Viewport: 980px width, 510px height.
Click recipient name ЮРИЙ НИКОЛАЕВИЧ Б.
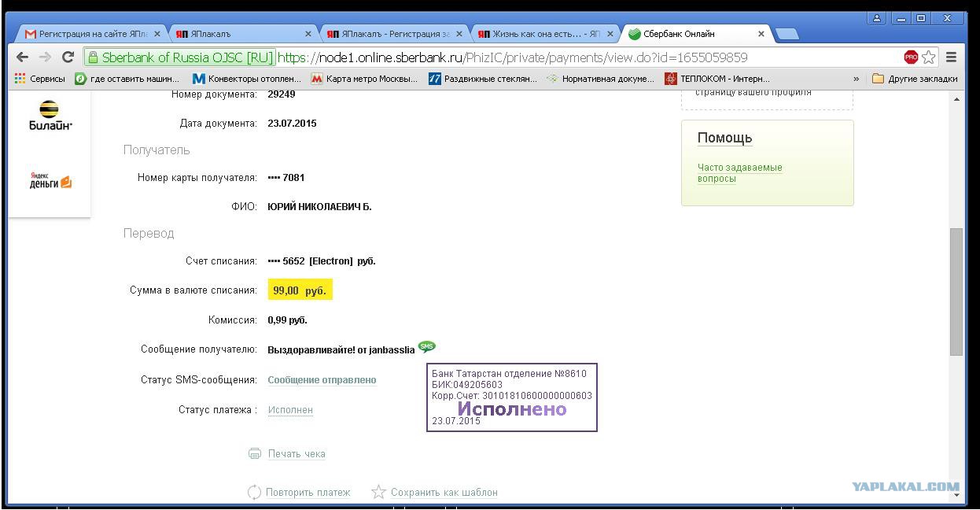click(x=319, y=207)
